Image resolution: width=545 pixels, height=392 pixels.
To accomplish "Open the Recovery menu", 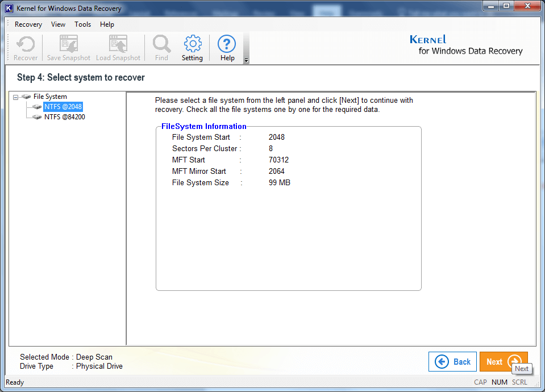I will [28, 24].
